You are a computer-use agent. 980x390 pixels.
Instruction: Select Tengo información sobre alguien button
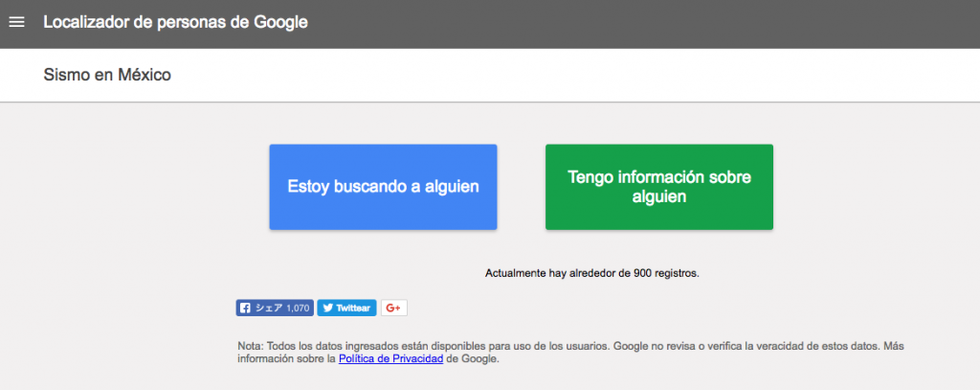coord(659,187)
